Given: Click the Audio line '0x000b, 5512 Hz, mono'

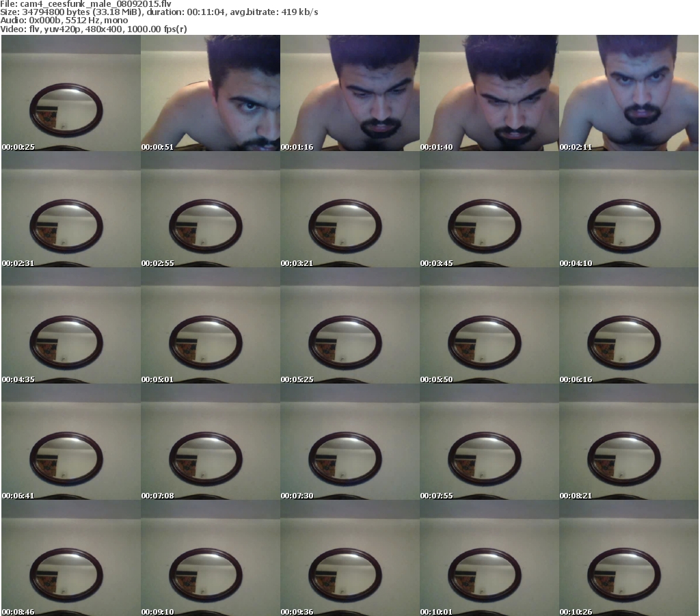Looking at the screenshot, I should pyautogui.click(x=78, y=21).
